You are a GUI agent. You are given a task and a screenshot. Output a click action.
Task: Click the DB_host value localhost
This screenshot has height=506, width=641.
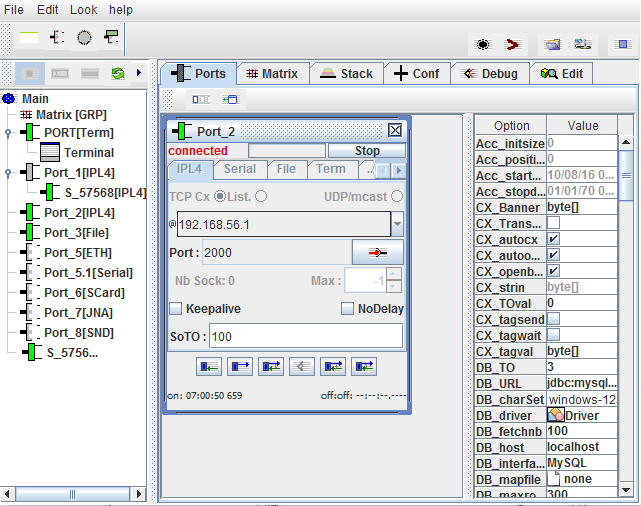582,447
